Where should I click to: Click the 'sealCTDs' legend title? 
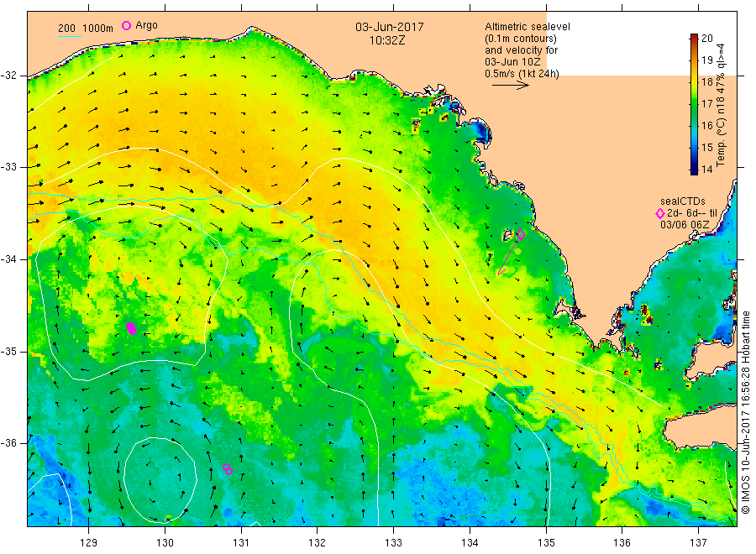(683, 201)
